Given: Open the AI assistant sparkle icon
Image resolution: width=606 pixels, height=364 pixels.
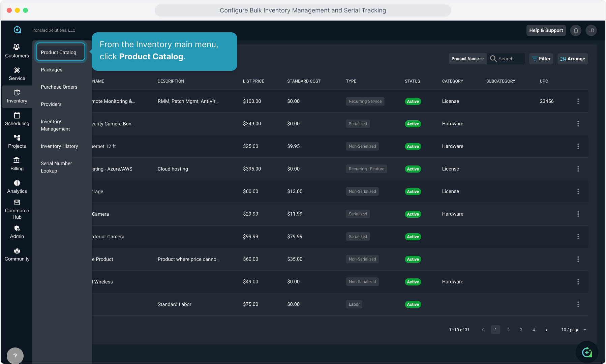Looking at the screenshot, I should tap(587, 352).
